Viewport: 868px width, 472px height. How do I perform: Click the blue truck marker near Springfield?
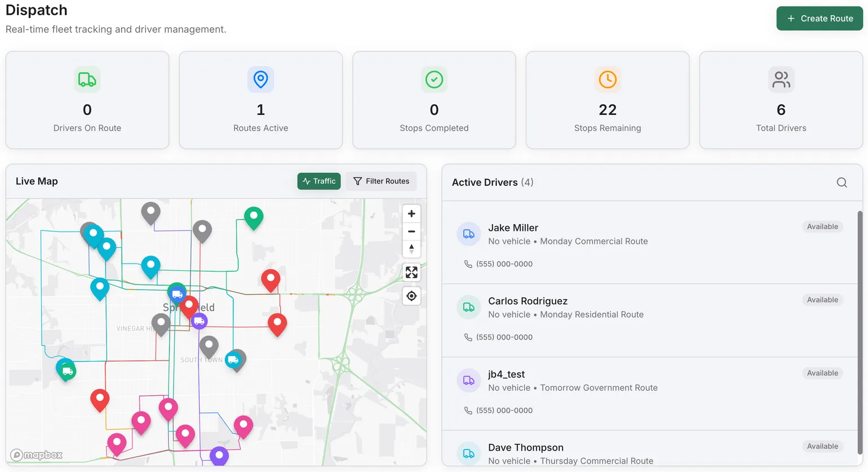pos(177,293)
